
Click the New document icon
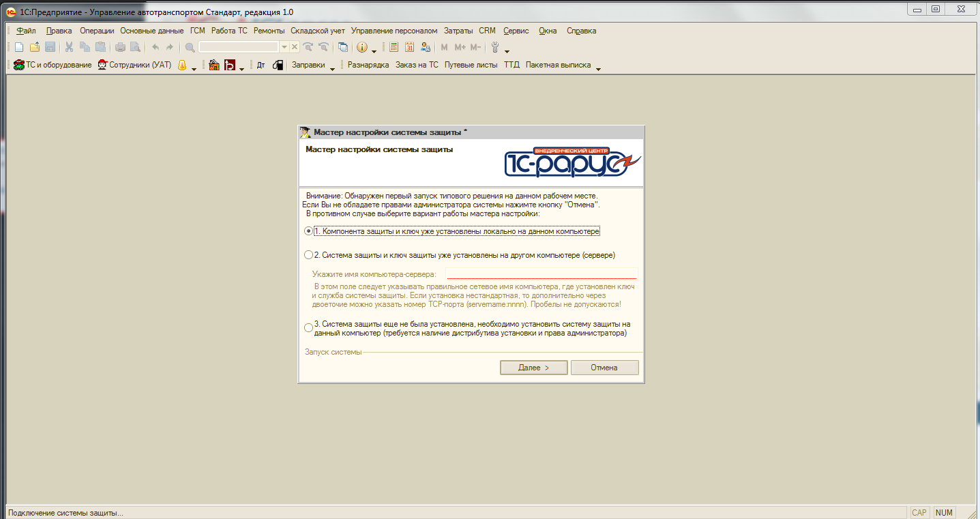(x=19, y=47)
